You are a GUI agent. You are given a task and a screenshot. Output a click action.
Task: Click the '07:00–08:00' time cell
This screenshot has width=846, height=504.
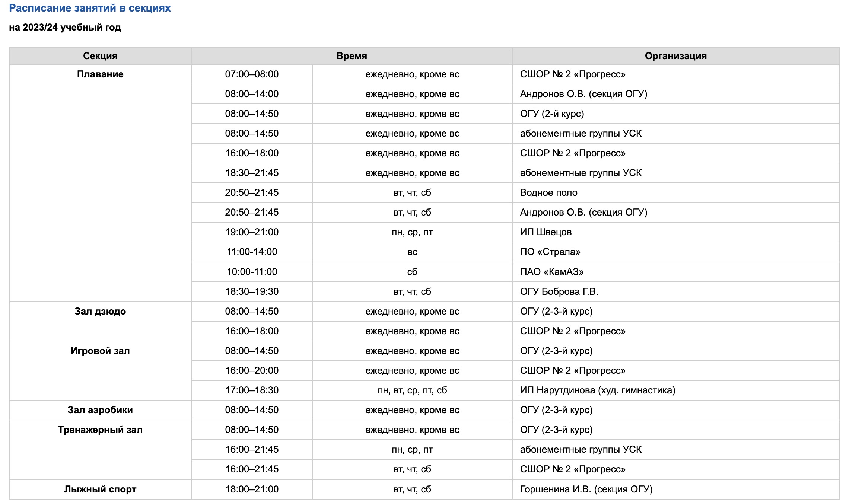tap(252, 74)
